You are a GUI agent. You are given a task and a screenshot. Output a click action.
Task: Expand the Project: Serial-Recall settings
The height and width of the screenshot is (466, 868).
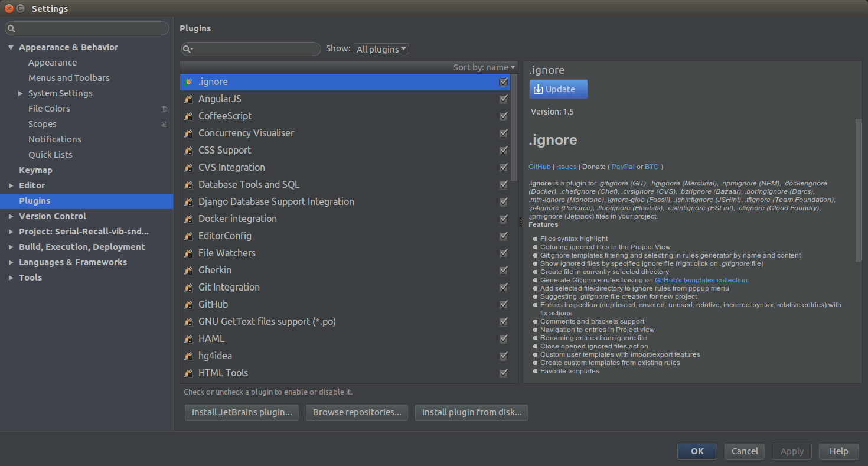pos(11,232)
